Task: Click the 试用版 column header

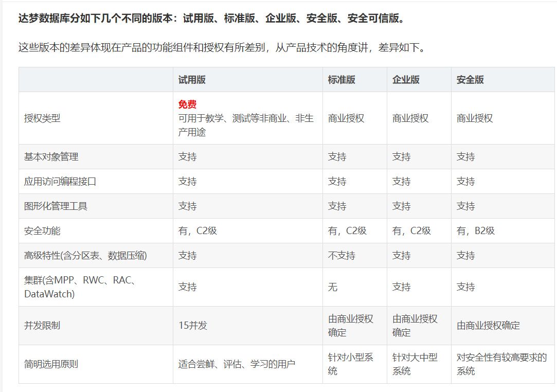Action: click(192, 80)
